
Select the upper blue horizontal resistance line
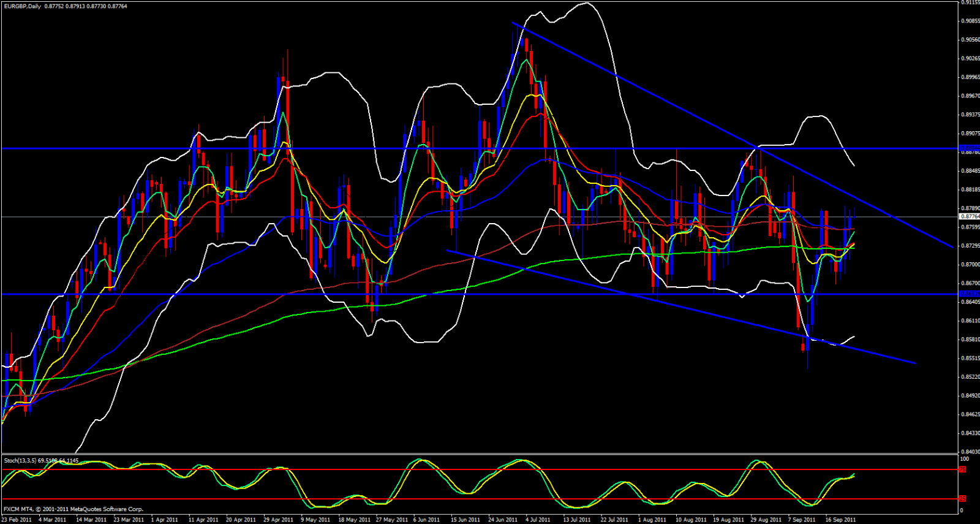pyautogui.click(x=367, y=148)
